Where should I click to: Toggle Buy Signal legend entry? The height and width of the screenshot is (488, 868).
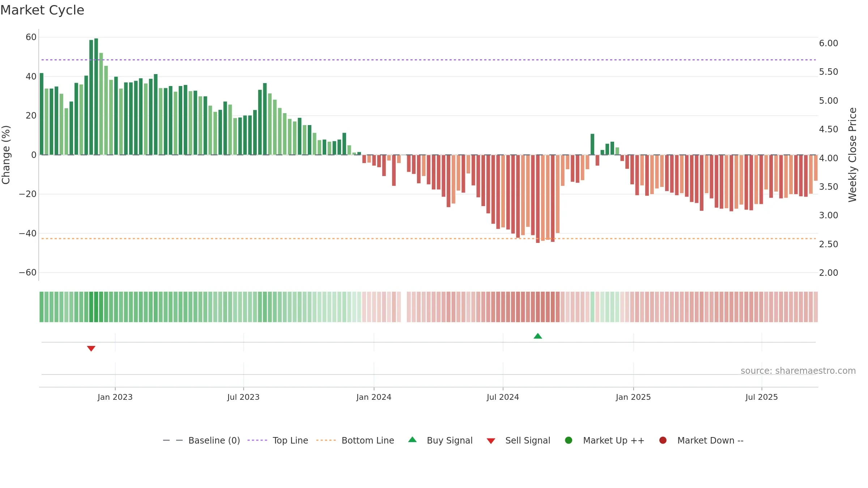(440, 440)
